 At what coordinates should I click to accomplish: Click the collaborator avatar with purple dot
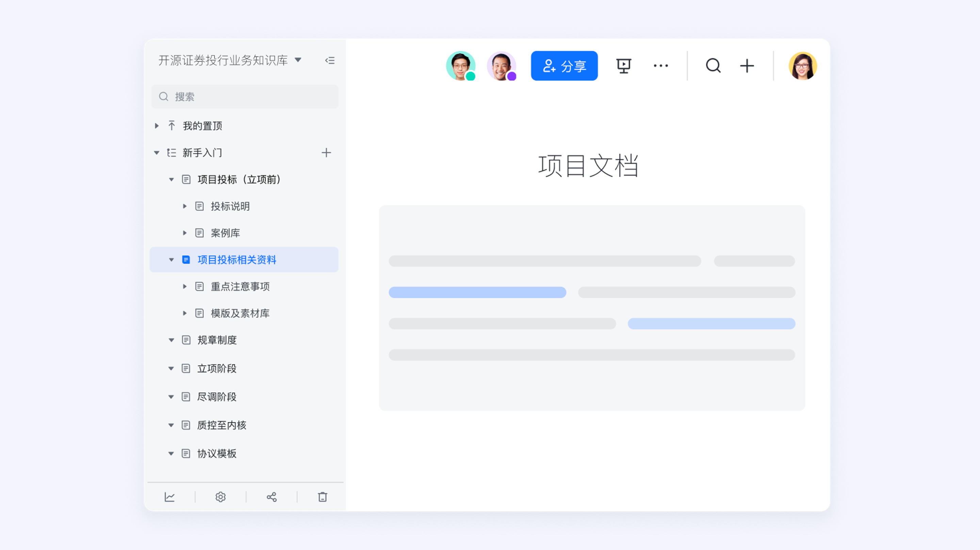click(502, 66)
